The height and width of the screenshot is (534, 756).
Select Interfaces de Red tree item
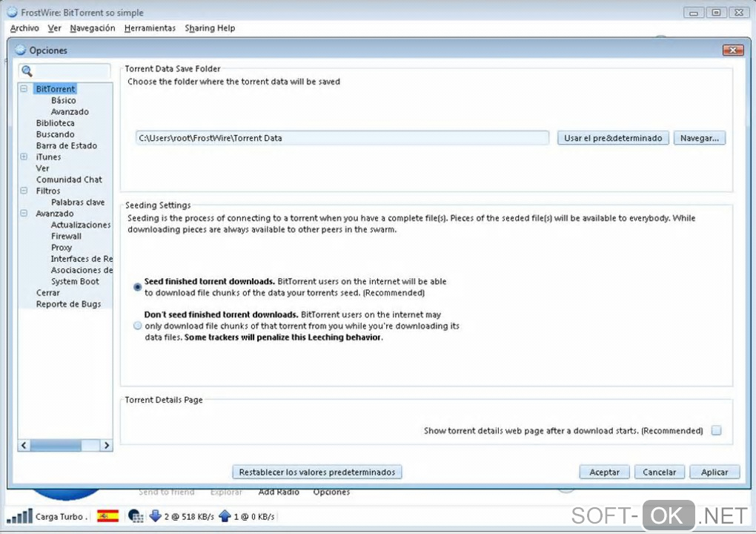[82, 259]
